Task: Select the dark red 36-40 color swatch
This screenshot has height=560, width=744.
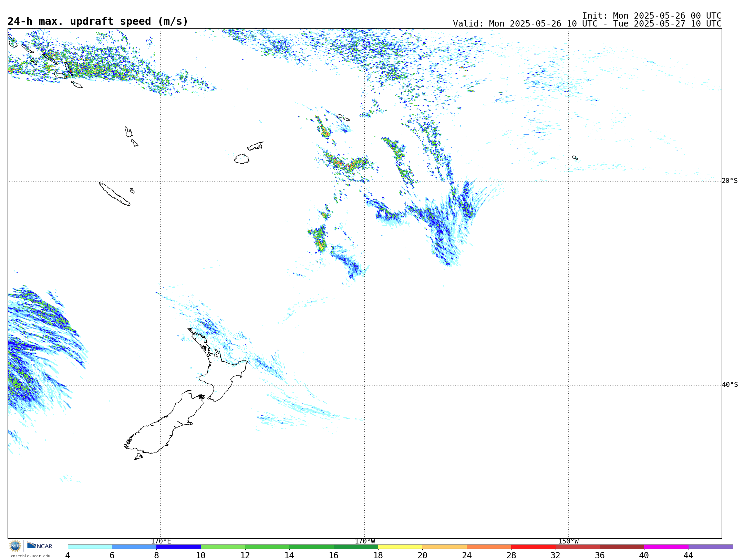Action: click(x=622, y=547)
